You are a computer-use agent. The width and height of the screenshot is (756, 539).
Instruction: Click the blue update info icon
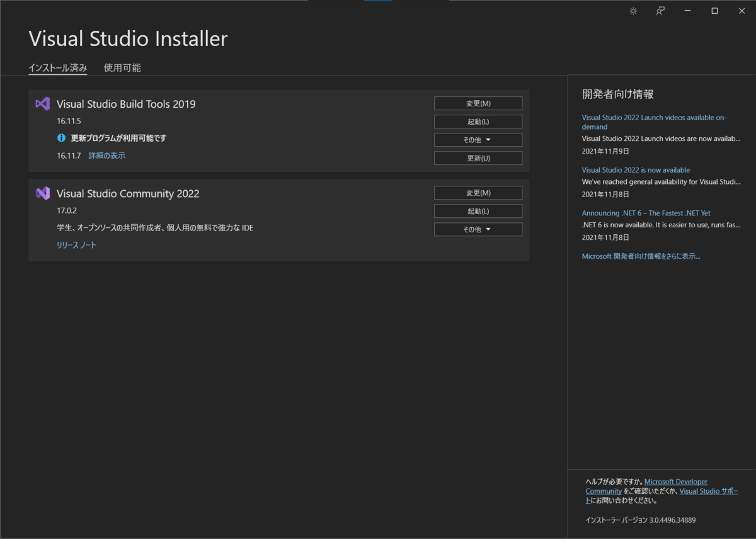tap(61, 138)
